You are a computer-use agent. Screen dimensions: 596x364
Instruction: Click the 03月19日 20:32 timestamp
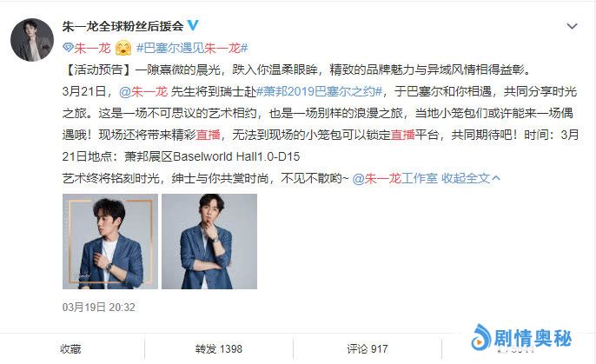click(x=99, y=307)
